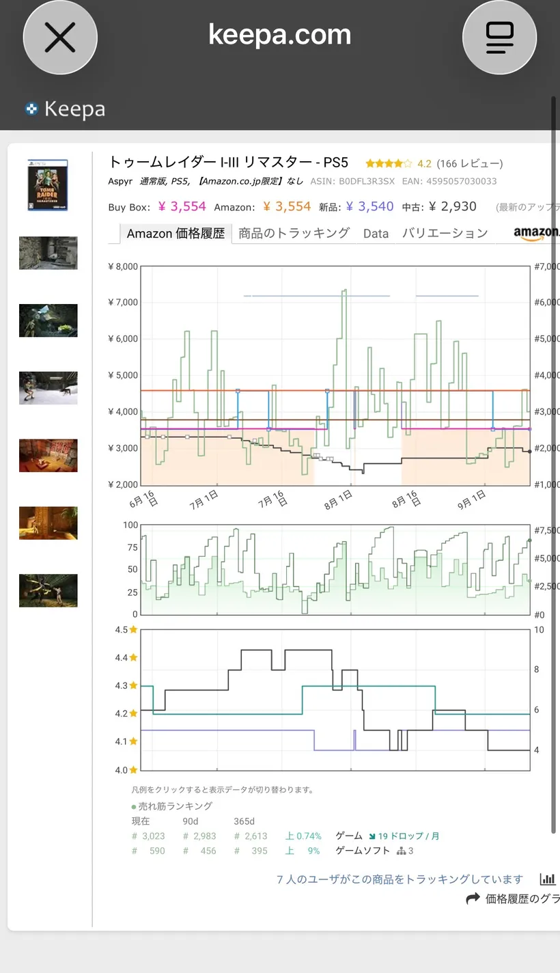Tap the Keepa logo
Screen dimensions: 560x973
tap(66, 109)
